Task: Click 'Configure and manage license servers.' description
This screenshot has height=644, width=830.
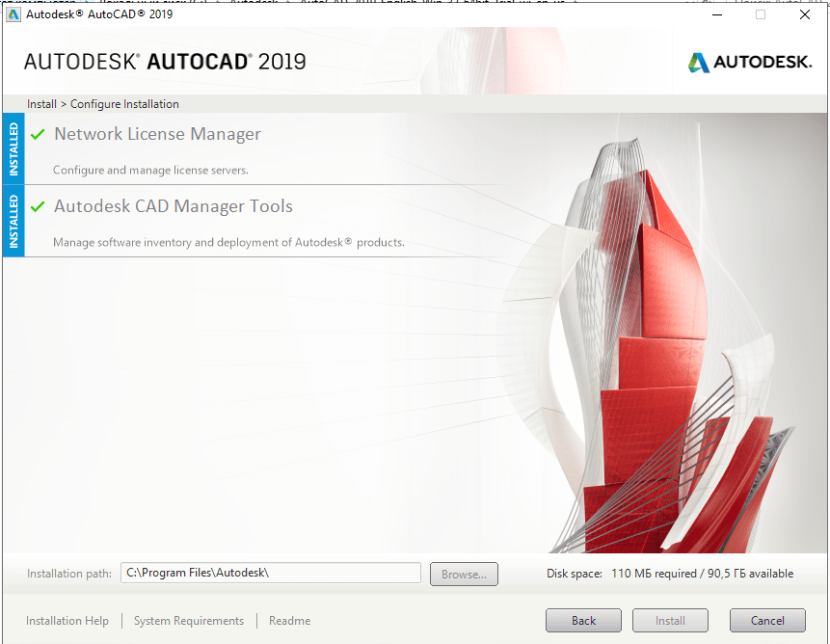Action: pyautogui.click(x=150, y=171)
